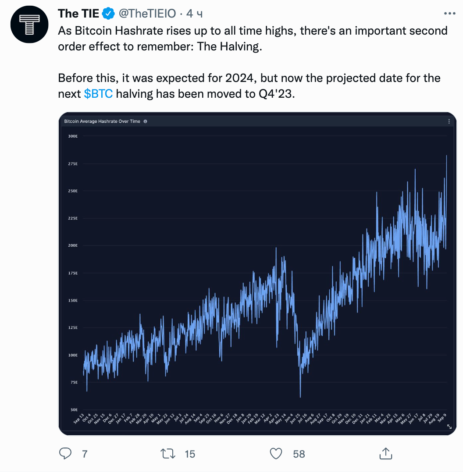Click the reply speech bubble icon
This screenshot has height=476, width=463.
click(66, 454)
